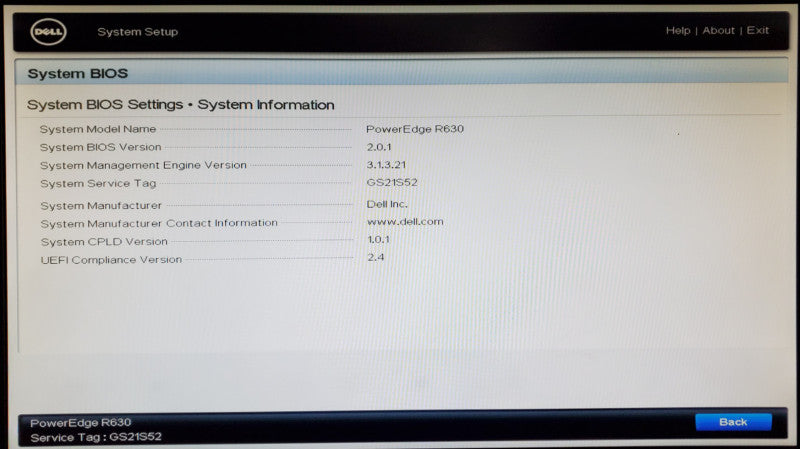This screenshot has height=449, width=800.
Task: Select the System CPLD Version label
Action: pos(104,242)
